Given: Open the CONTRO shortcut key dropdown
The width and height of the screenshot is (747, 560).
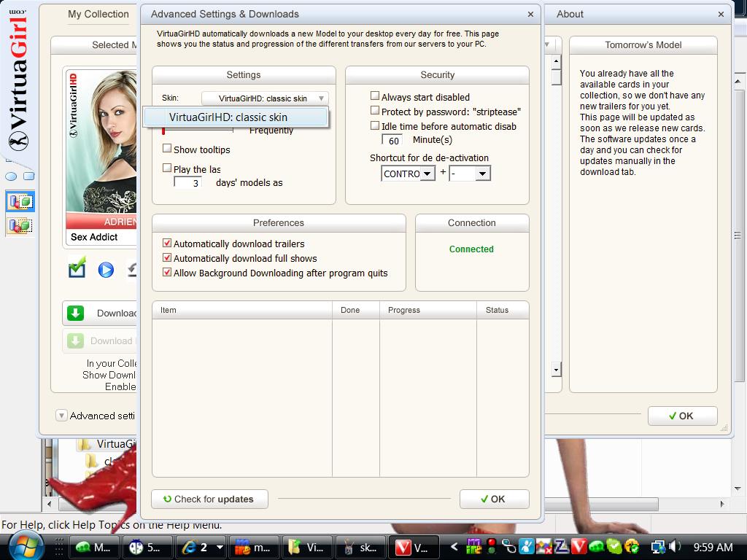Looking at the screenshot, I should pyautogui.click(x=427, y=174).
